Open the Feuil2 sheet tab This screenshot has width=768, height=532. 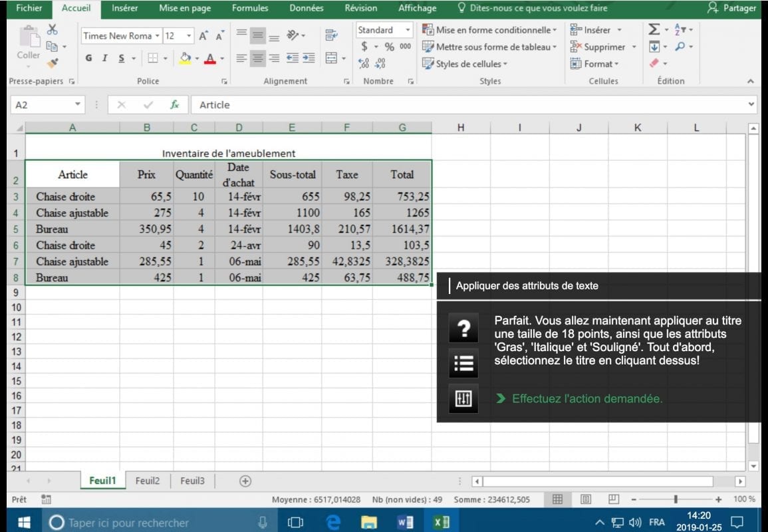[148, 480]
